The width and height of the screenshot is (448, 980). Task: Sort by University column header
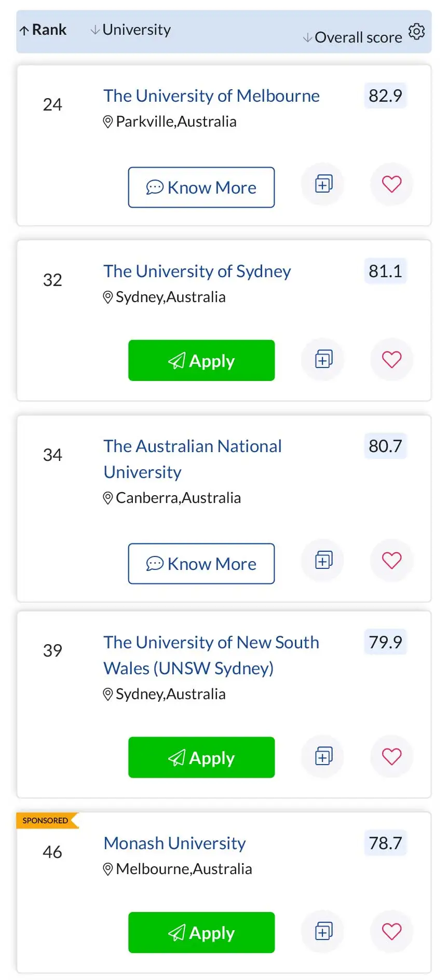pyautogui.click(x=131, y=30)
